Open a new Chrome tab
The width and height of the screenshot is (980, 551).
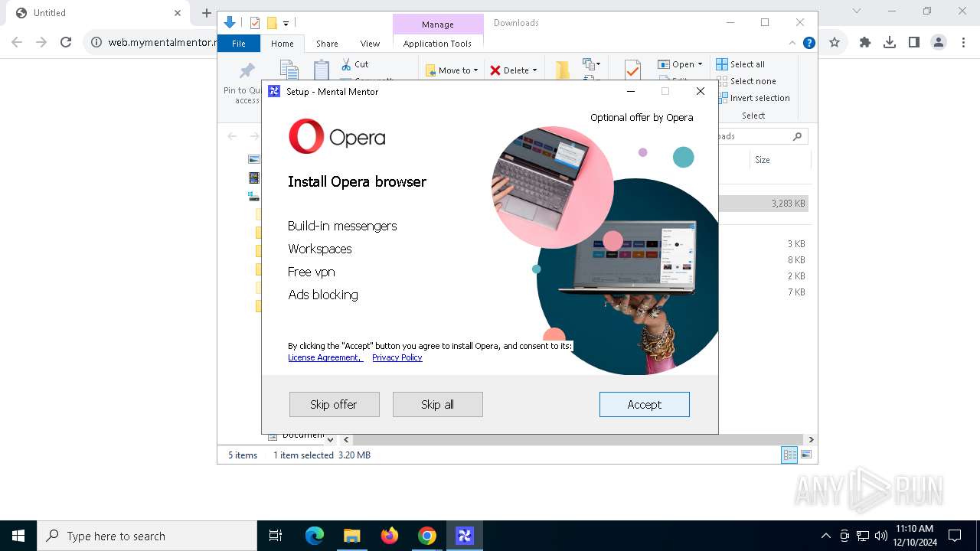click(206, 13)
